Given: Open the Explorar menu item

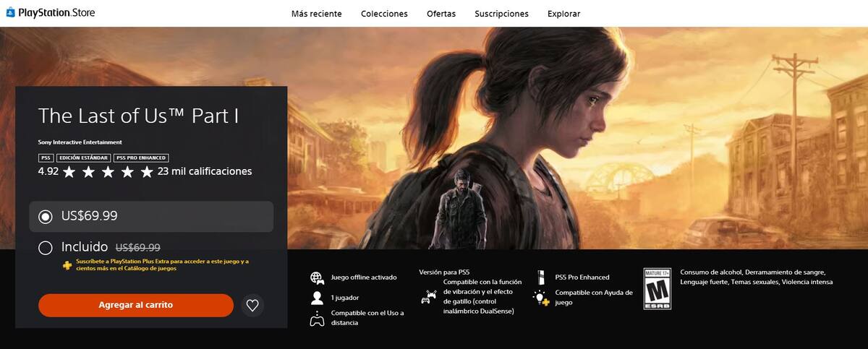Looking at the screenshot, I should click(563, 14).
